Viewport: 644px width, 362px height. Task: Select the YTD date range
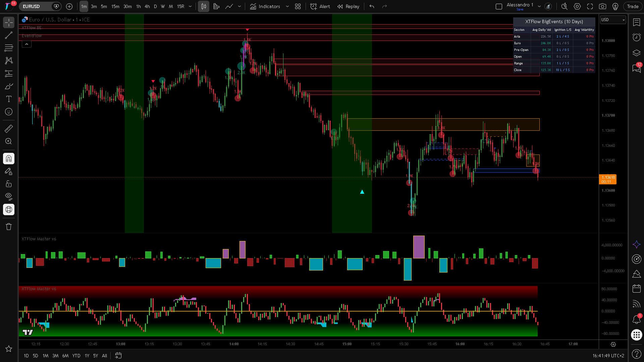click(76, 356)
